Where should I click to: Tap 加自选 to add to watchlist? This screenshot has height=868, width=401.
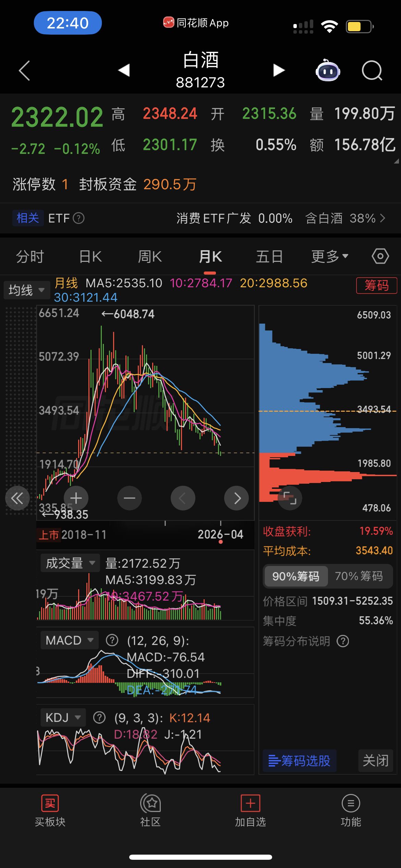coord(251,810)
